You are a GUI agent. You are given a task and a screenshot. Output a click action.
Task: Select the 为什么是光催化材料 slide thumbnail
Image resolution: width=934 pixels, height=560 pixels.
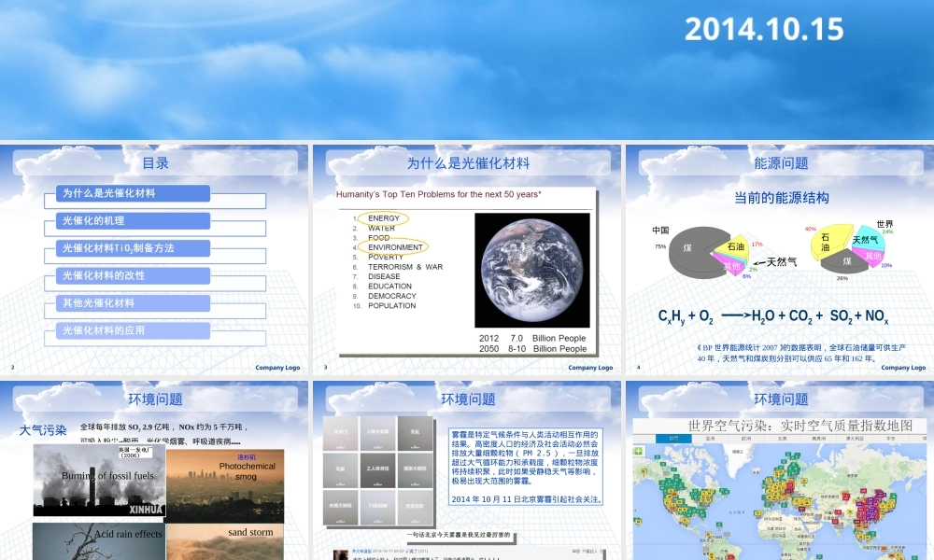(x=468, y=260)
